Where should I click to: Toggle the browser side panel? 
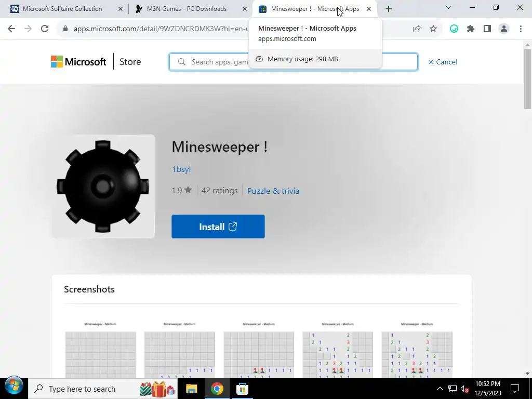click(487, 29)
